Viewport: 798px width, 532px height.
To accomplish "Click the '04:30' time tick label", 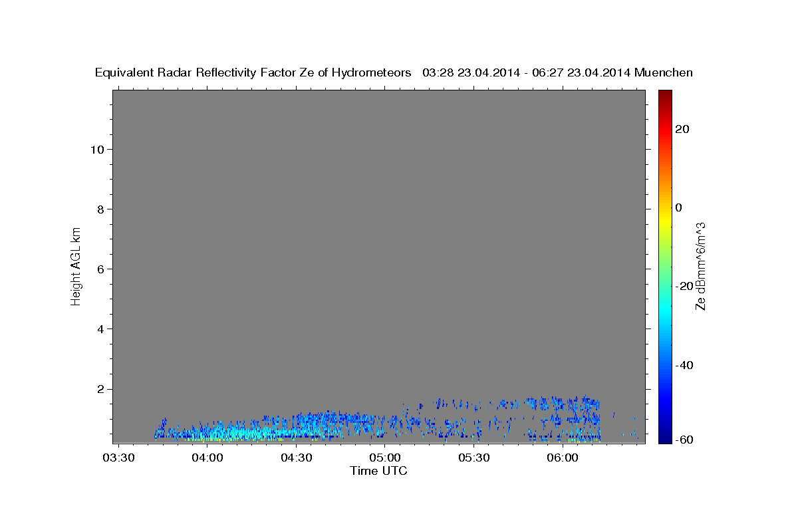I will 296,458.
